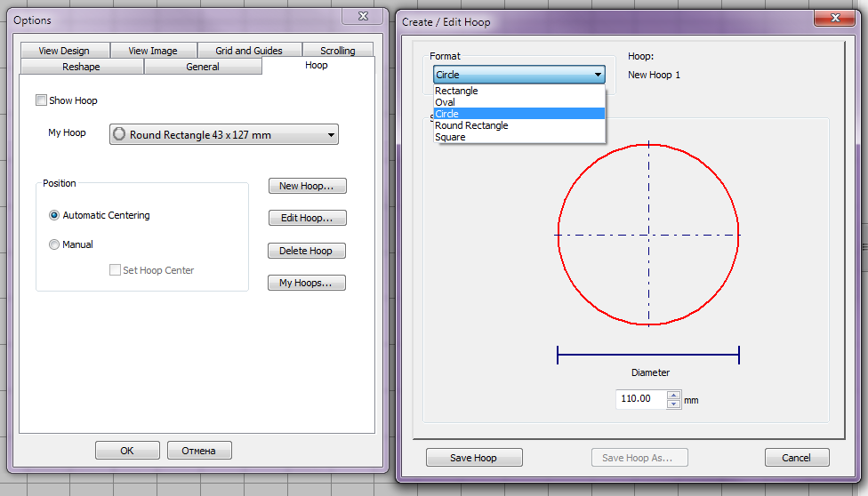Viewport: 868px width, 496px height.
Task: Select Square from the format list
Action: point(450,137)
